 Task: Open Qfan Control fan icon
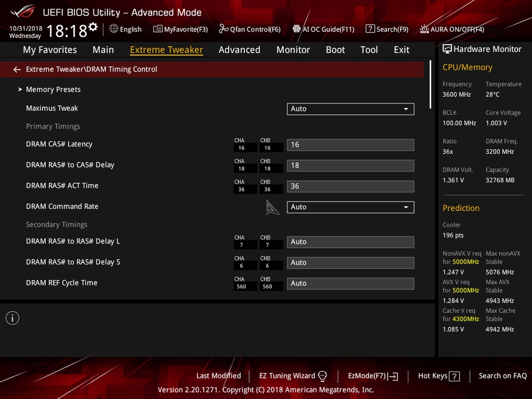(x=224, y=29)
